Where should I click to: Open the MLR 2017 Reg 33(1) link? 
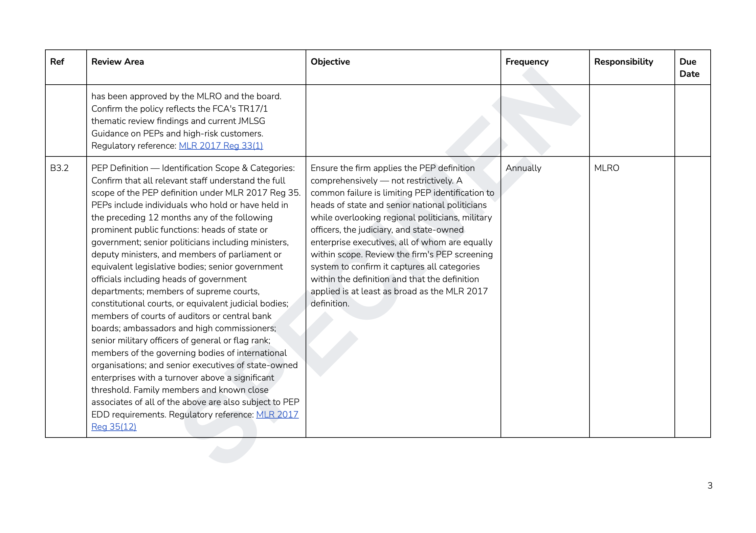[221, 146]
